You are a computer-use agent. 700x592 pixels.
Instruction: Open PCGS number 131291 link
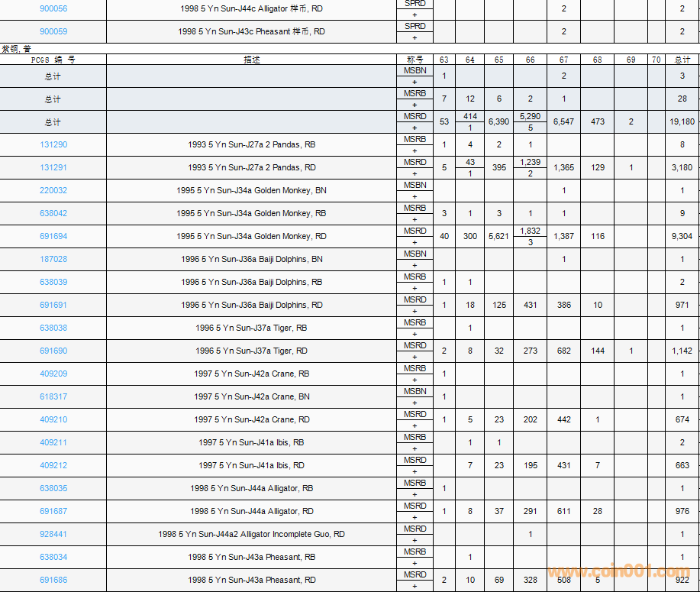point(53,167)
